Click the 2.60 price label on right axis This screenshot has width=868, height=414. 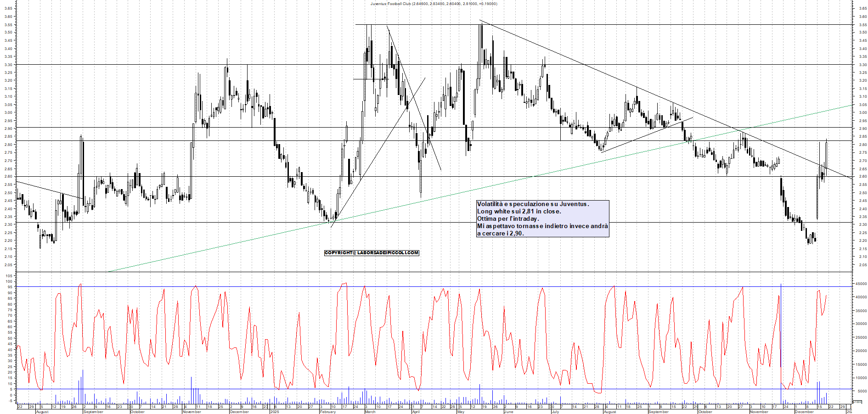coord(862,177)
